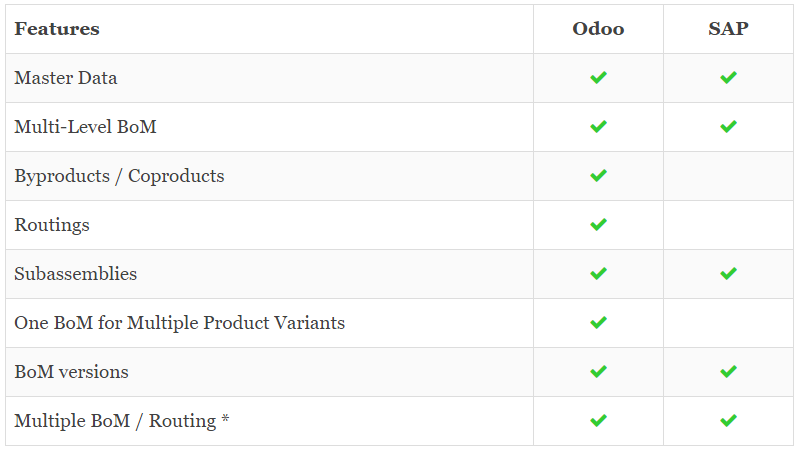Click SAP checkmark for BoM versions
Image resolution: width=799 pixels, height=450 pixels.
[x=728, y=372]
